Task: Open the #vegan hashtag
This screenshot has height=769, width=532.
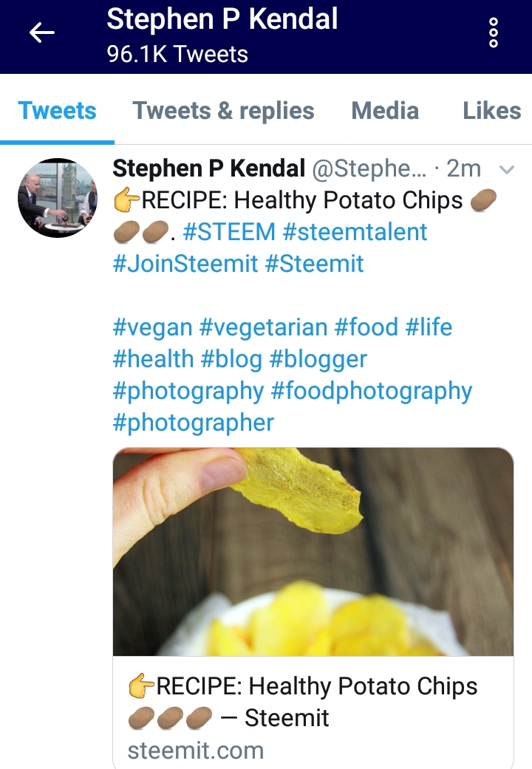Action: coord(153,327)
